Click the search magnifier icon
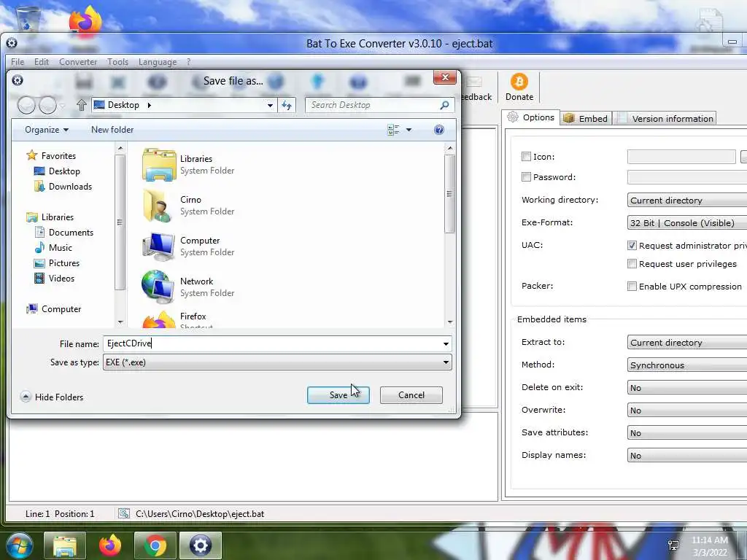Image resolution: width=747 pixels, height=560 pixels. click(x=444, y=105)
